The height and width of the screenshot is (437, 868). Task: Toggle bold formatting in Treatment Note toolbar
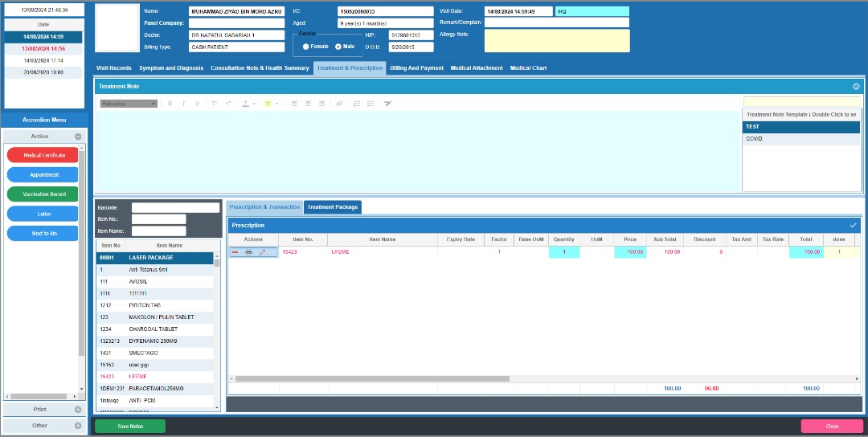[x=170, y=104]
